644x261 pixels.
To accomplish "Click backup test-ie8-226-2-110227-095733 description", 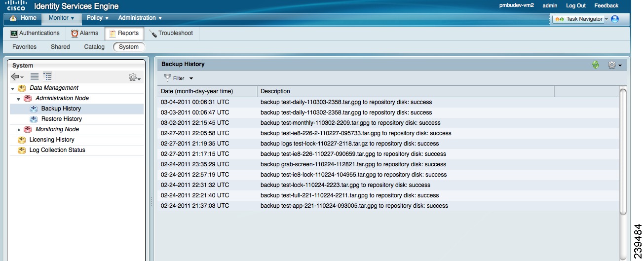I will (x=356, y=133).
